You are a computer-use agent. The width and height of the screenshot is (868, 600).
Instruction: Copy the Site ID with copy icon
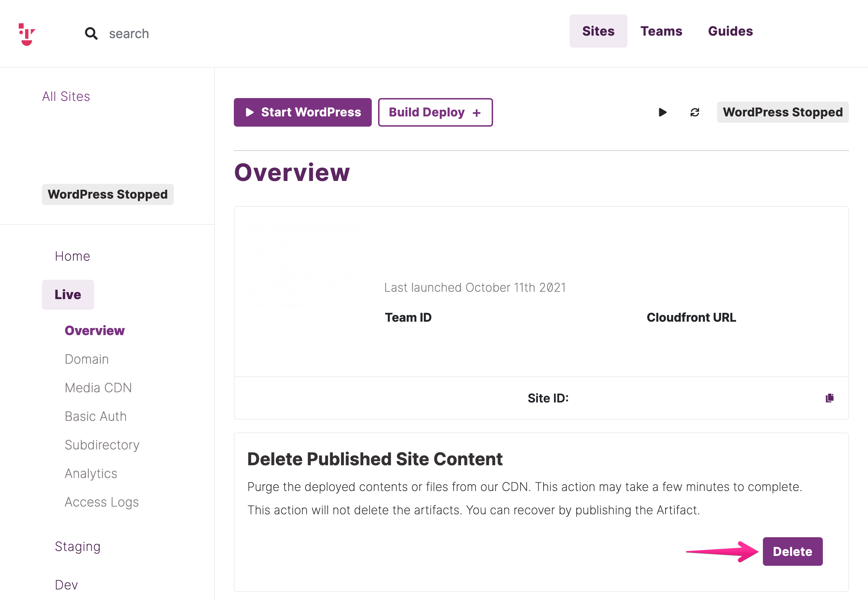(x=829, y=398)
